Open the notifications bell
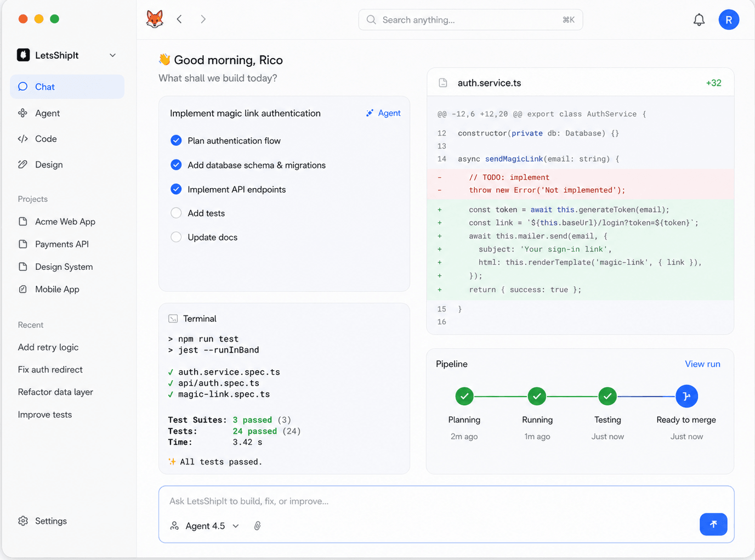This screenshot has height=560, width=755. click(699, 20)
